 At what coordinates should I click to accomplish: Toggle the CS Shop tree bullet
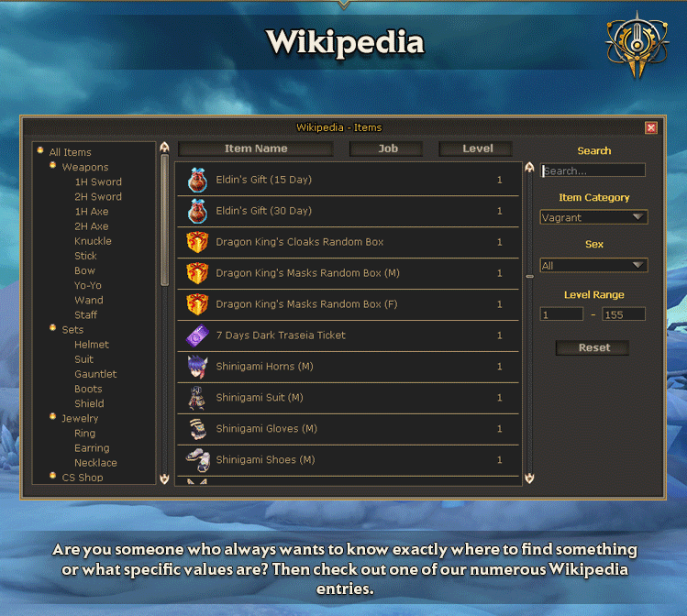pyautogui.click(x=53, y=476)
